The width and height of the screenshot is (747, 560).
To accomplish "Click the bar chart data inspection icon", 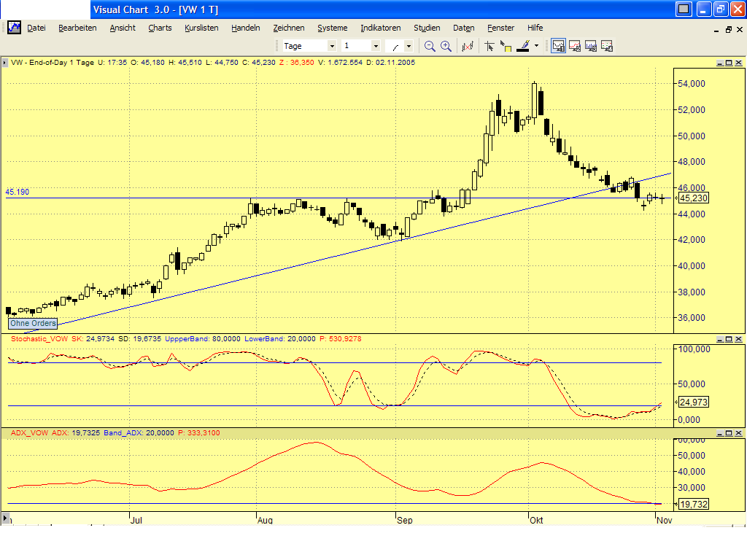I will 468,45.
